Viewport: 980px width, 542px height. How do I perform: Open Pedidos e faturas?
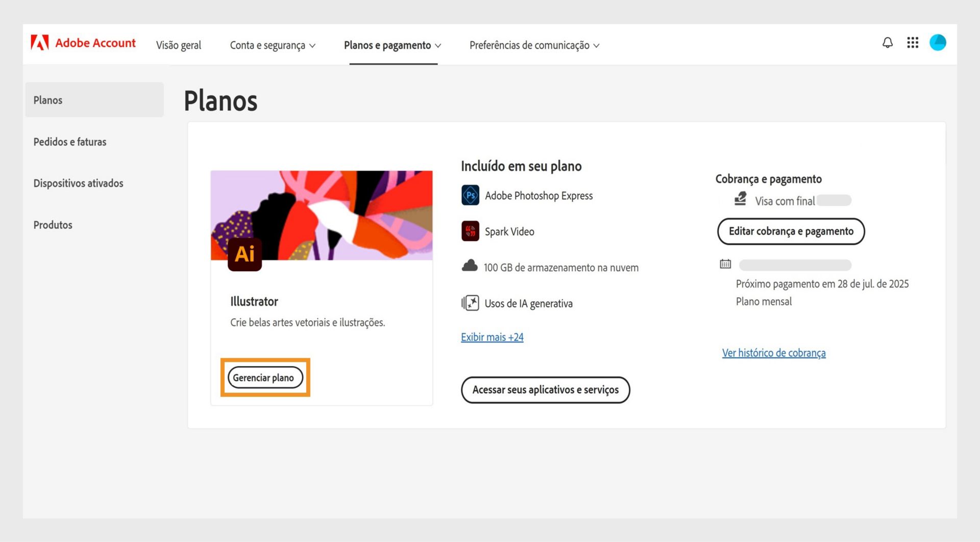70,142
